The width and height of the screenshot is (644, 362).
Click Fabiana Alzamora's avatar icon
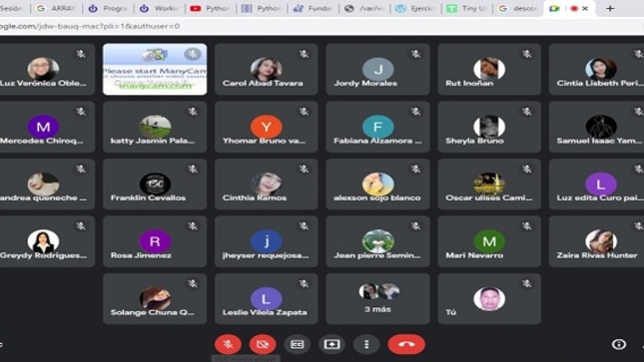point(377,127)
